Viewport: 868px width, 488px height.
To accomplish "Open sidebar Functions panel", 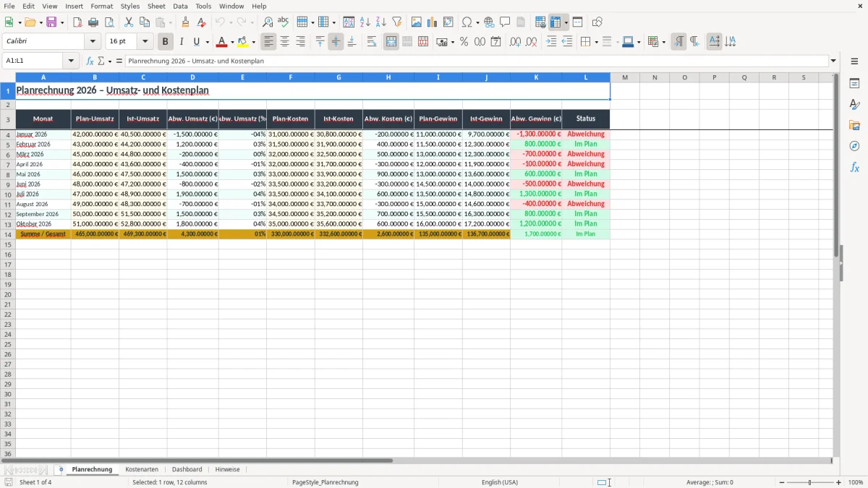I will point(854,167).
